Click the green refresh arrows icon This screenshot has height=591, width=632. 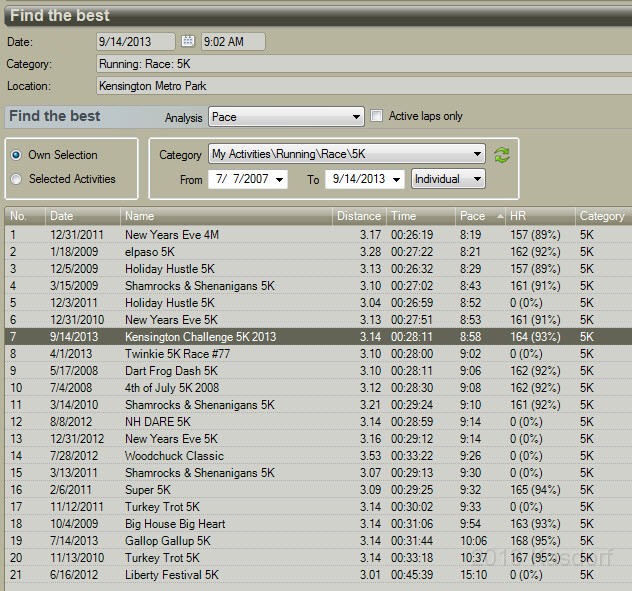click(502, 155)
